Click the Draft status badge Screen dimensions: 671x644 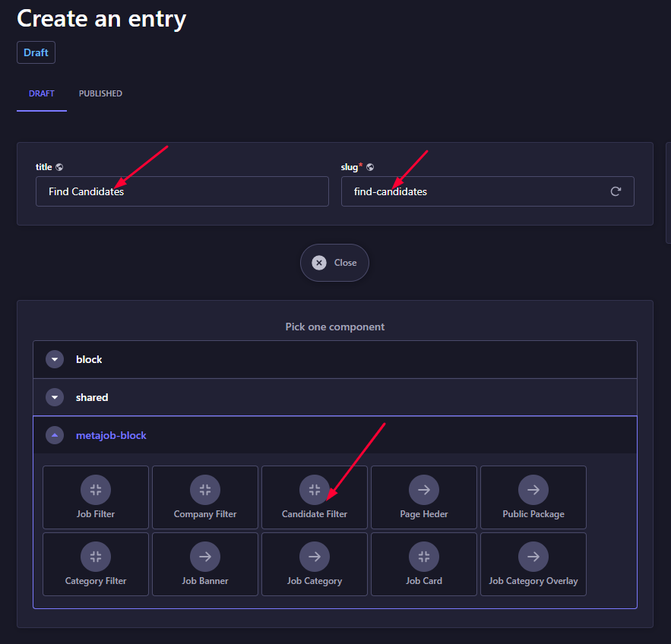click(36, 52)
